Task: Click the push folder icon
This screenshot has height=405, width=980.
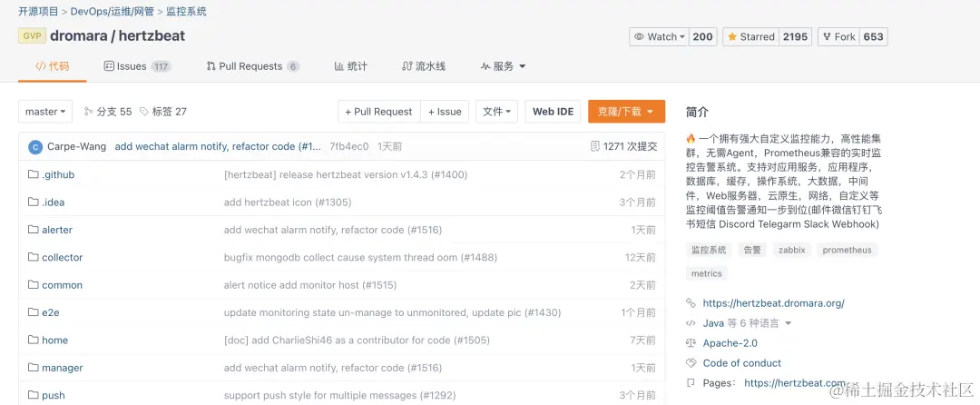Action: [34, 395]
